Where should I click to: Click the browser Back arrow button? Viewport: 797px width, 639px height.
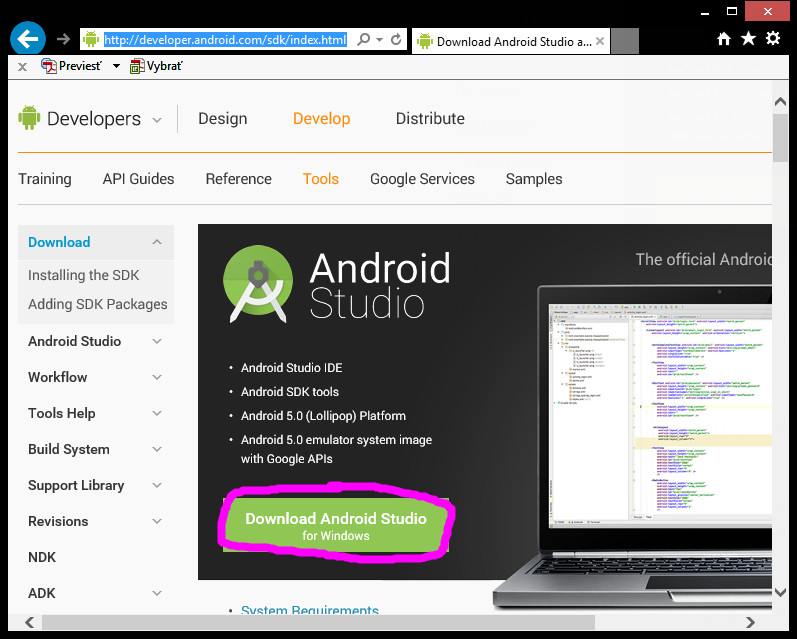27,38
